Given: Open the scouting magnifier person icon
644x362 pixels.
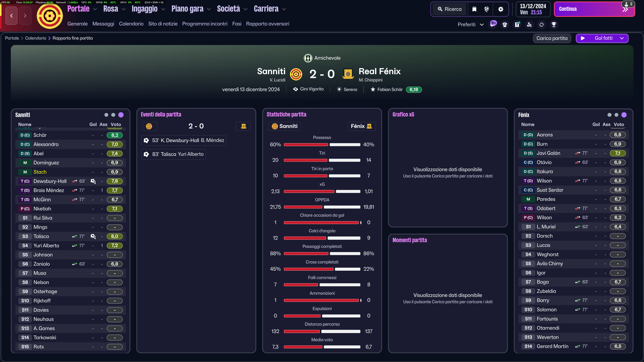Looking at the screenshot, I should pyautogui.click(x=529, y=25).
